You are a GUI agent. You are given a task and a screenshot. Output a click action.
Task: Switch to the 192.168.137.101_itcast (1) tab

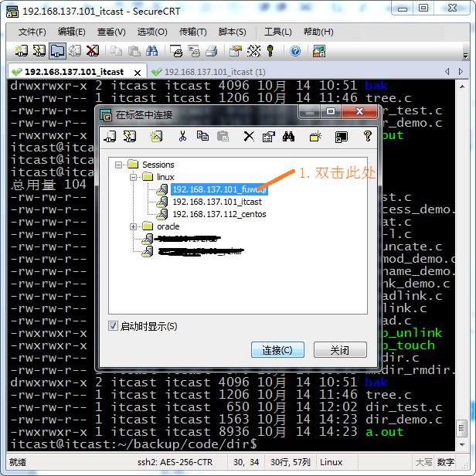coord(209,72)
